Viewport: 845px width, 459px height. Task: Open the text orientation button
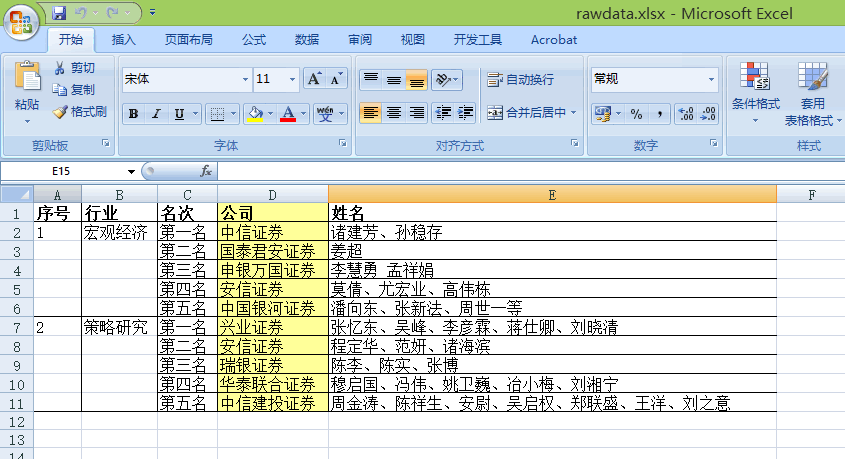point(447,80)
